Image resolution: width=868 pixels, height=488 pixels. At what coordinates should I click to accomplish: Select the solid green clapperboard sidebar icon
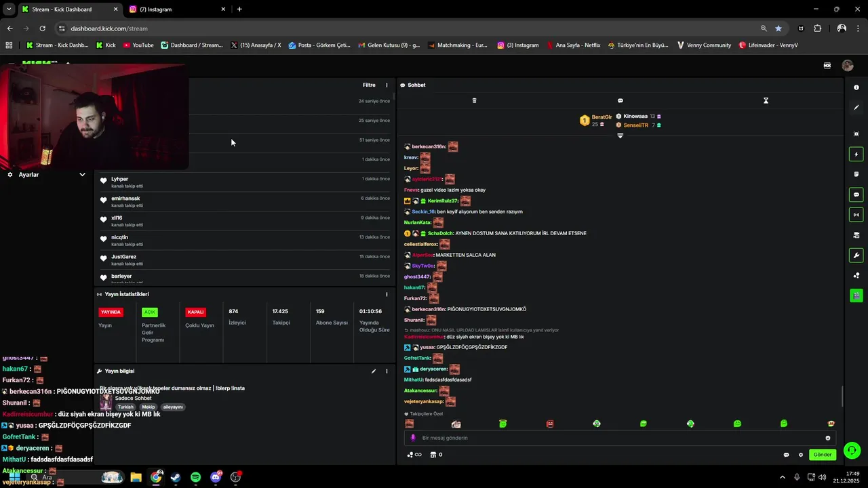tap(856, 296)
